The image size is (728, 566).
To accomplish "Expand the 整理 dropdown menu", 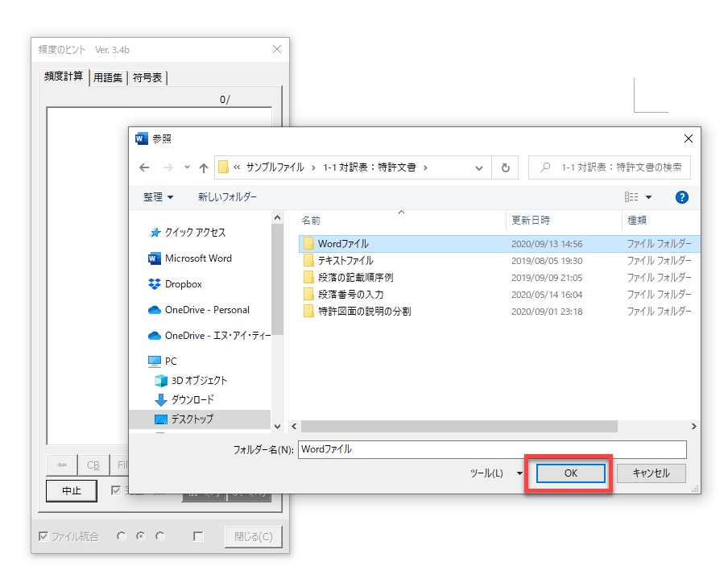I will (x=159, y=197).
